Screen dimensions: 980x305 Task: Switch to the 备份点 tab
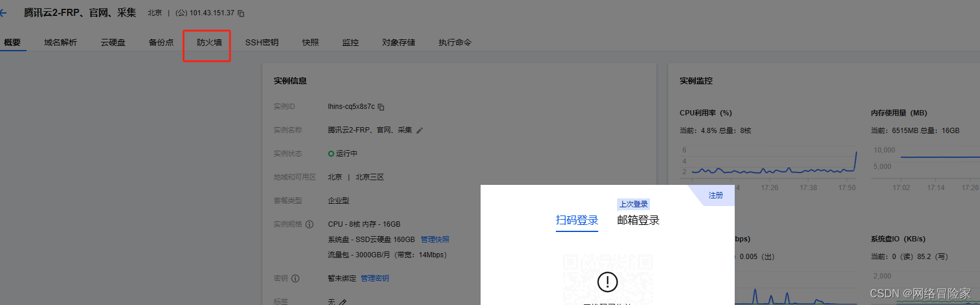[x=161, y=42]
